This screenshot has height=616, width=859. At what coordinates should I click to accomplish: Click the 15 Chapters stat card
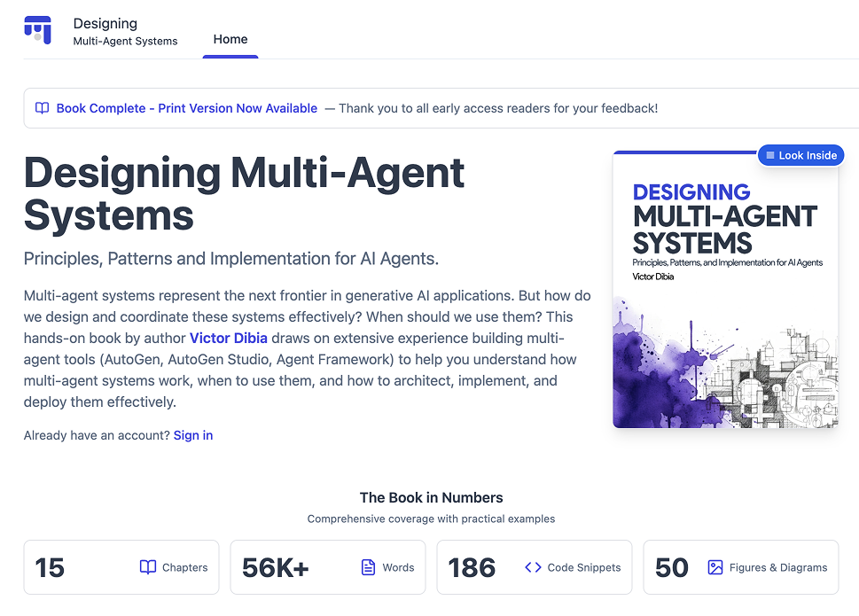121,567
